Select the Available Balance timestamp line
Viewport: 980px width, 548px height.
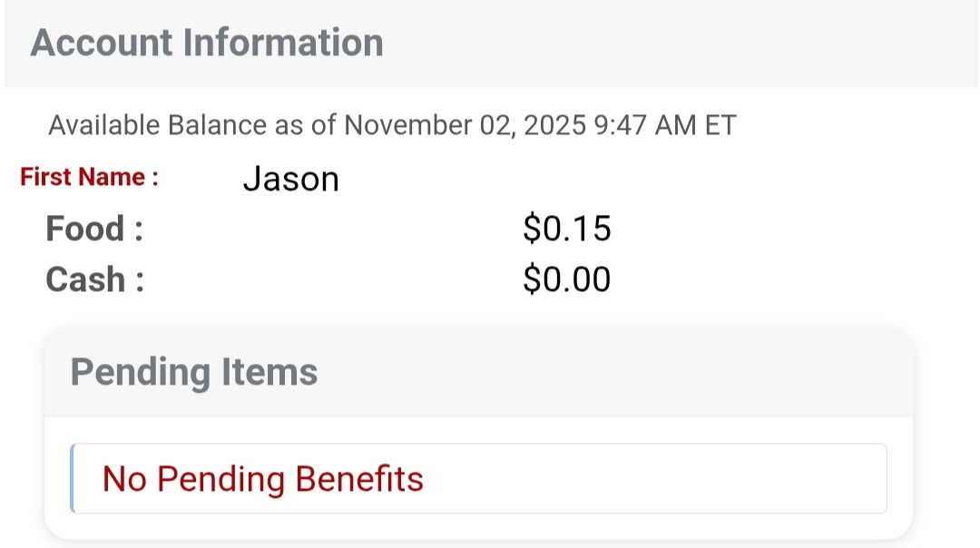click(x=391, y=125)
